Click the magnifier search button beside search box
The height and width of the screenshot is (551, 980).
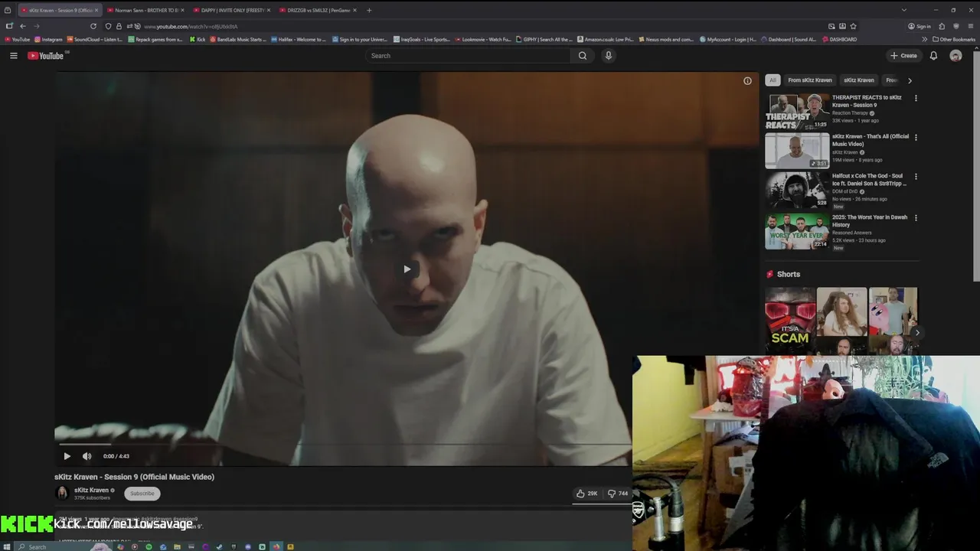click(583, 56)
